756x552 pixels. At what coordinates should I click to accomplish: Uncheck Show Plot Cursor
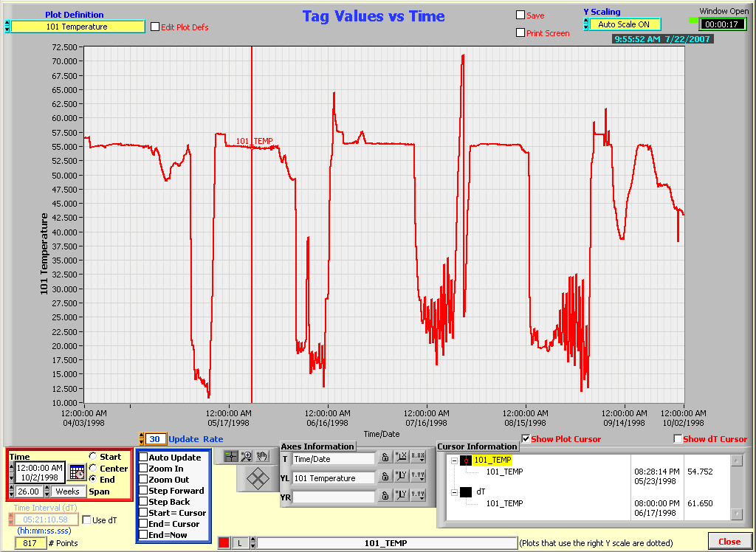pos(526,438)
